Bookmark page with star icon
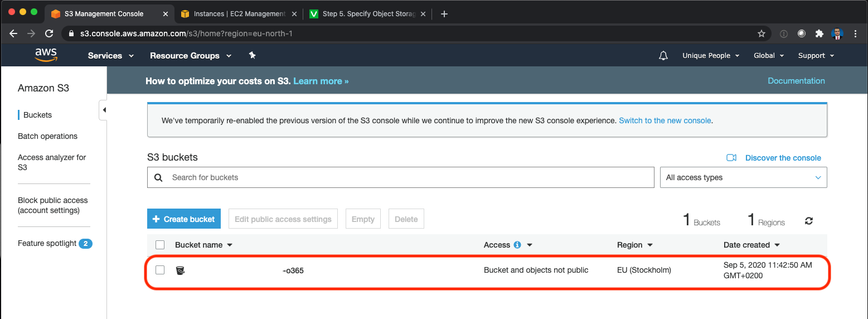Screen dimensions: 868x319 (762, 33)
